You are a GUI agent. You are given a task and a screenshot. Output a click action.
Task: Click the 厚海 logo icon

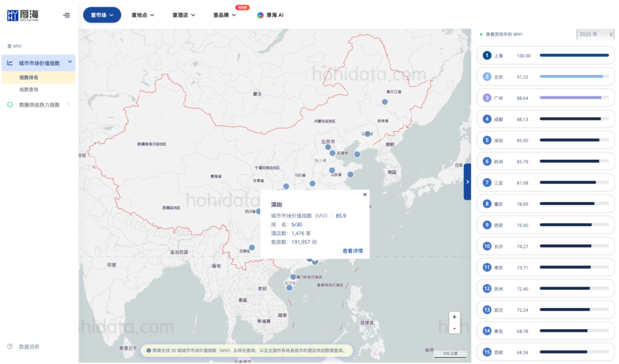pos(23,15)
